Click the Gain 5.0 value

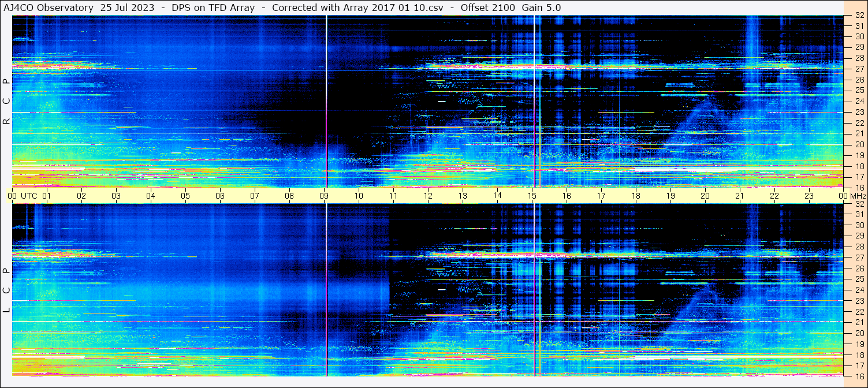(x=541, y=8)
